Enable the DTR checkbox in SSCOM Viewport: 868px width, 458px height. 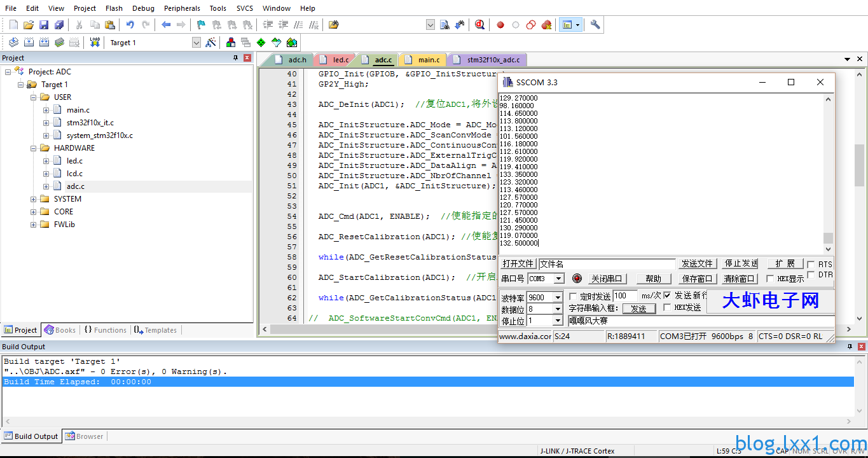pos(811,275)
